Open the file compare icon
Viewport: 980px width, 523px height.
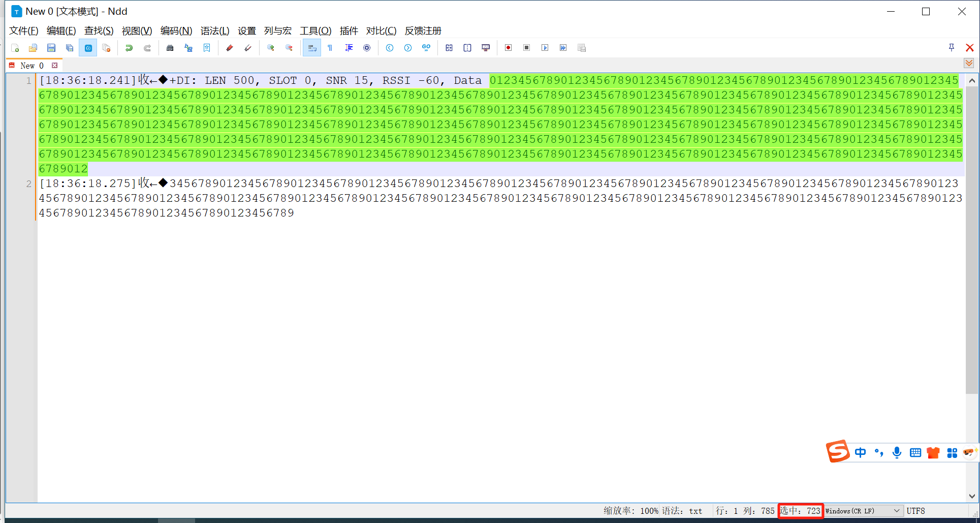click(449, 48)
